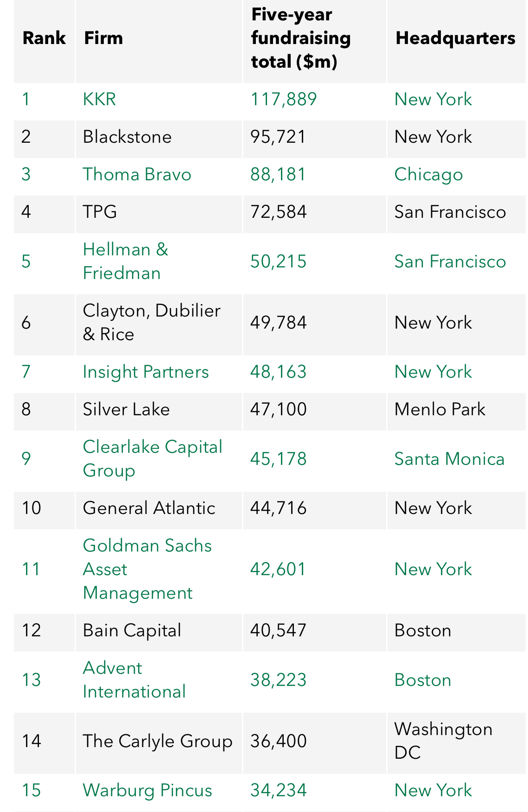This screenshot has height=812, width=528.
Task: Open Goldman Sachs Asset Management link
Action: [x=146, y=569]
